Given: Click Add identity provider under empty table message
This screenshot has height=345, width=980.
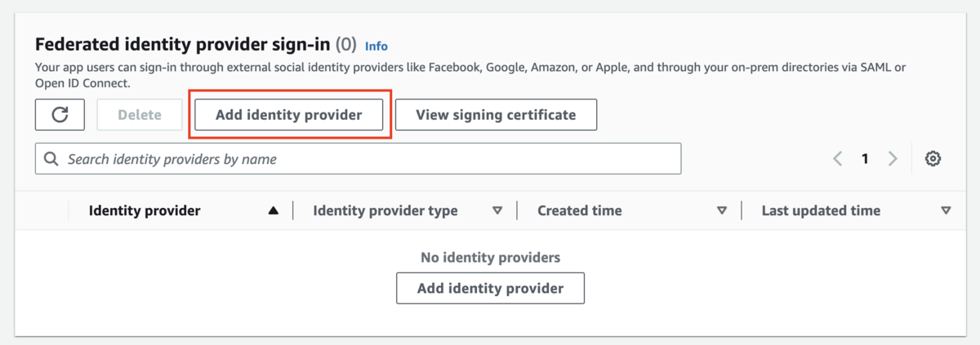Looking at the screenshot, I should click(x=490, y=288).
